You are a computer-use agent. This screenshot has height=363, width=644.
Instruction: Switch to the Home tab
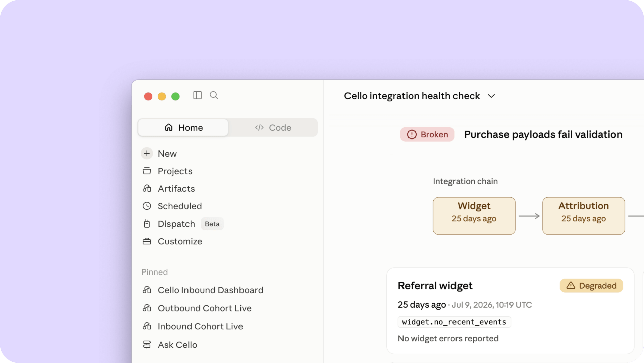(183, 128)
